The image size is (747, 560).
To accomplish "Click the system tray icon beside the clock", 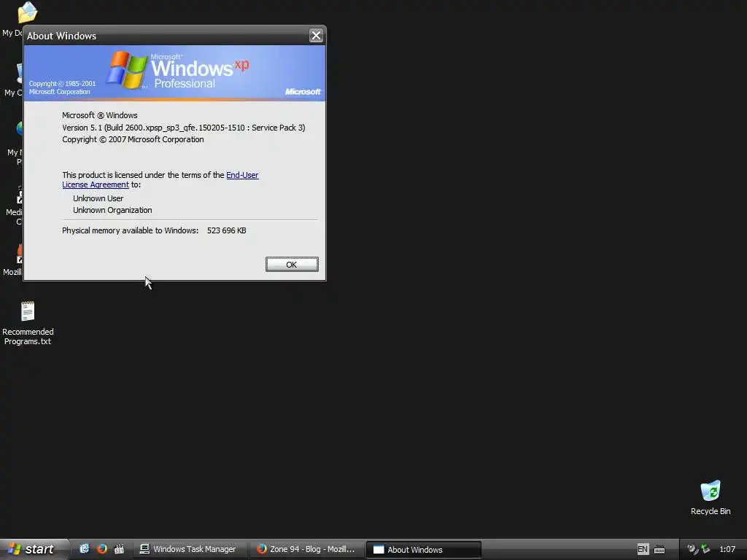I will point(705,549).
